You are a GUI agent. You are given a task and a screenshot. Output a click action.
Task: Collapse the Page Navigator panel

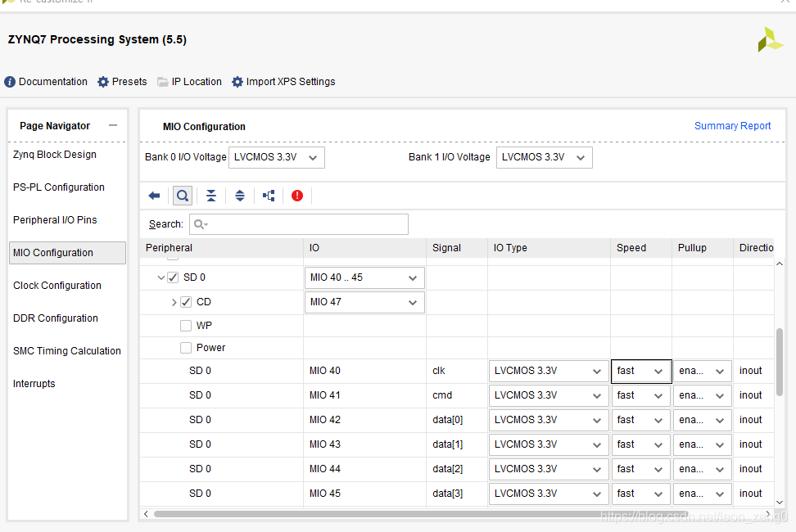pyautogui.click(x=113, y=125)
